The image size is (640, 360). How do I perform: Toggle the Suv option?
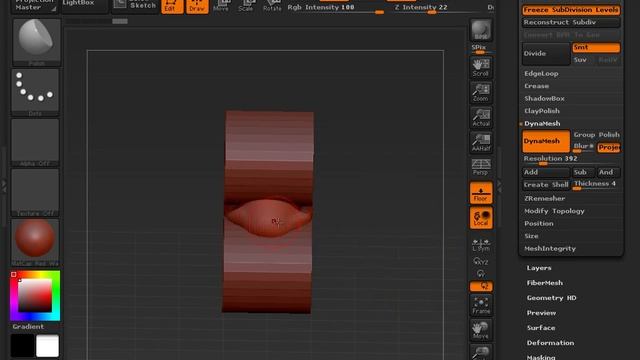pos(584,60)
